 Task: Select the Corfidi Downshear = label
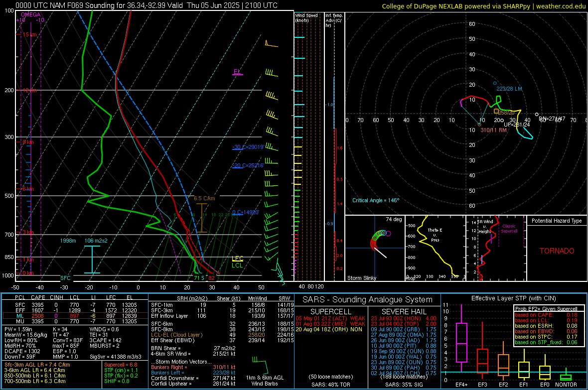click(175, 379)
